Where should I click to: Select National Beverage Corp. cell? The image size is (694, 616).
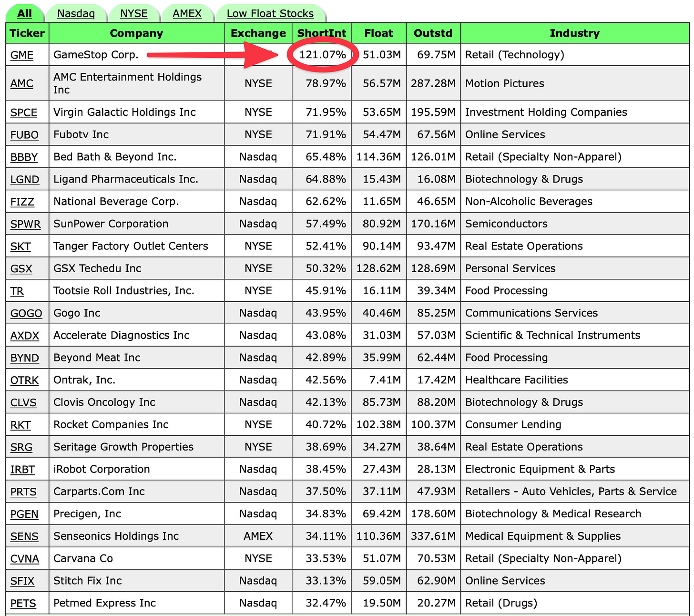coord(136,202)
